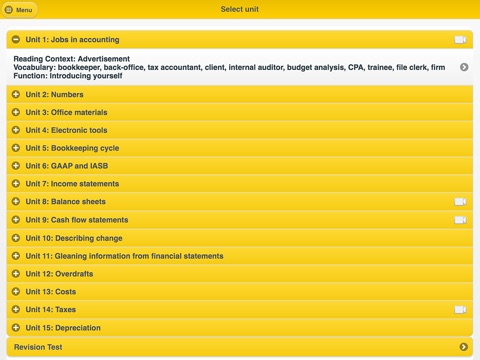The image size is (480, 360).
Task: Click the Vocabulary list line in Unit 1
Action: (x=229, y=67)
